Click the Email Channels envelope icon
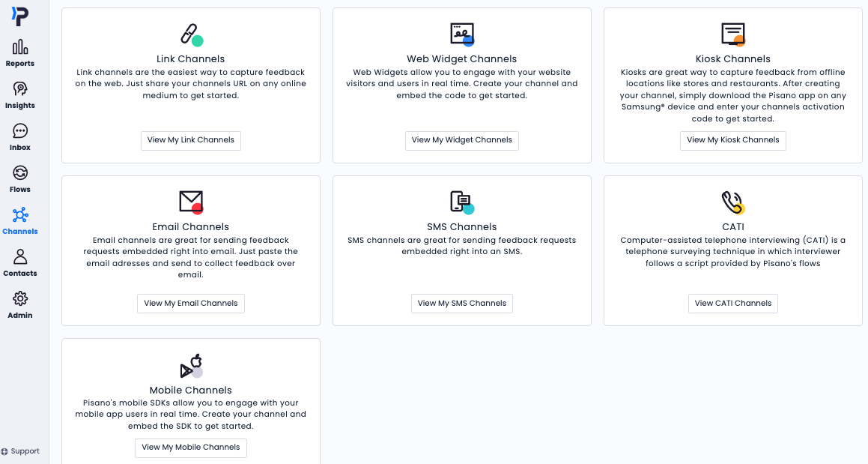This screenshot has height=464, width=868. [x=191, y=202]
